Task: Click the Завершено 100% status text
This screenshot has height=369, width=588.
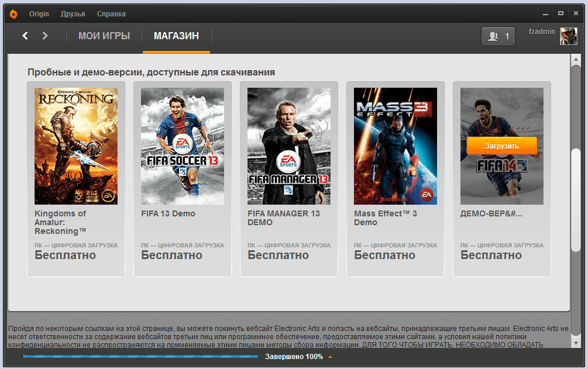Action: click(x=294, y=357)
